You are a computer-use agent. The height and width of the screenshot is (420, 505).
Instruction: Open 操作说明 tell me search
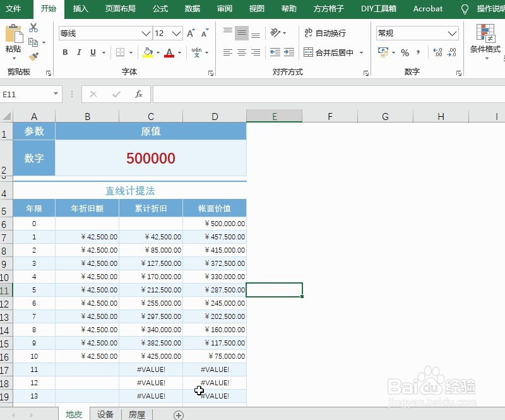[491, 9]
